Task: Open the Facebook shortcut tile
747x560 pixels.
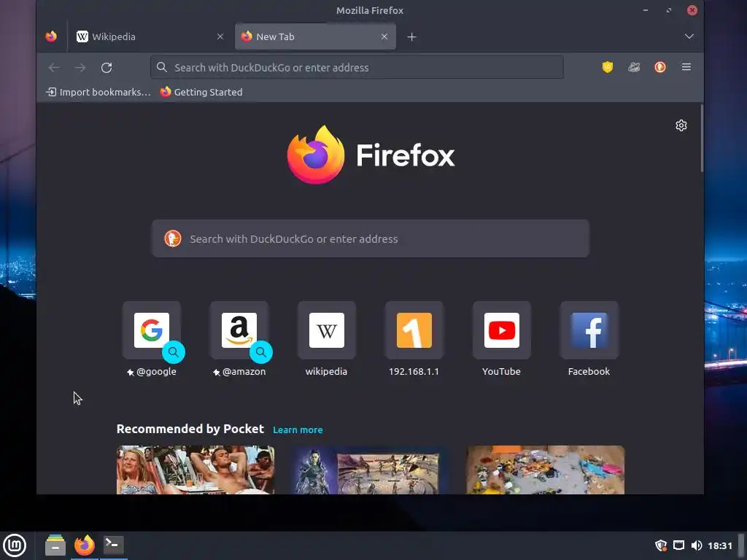Action: (x=589, y=330)
